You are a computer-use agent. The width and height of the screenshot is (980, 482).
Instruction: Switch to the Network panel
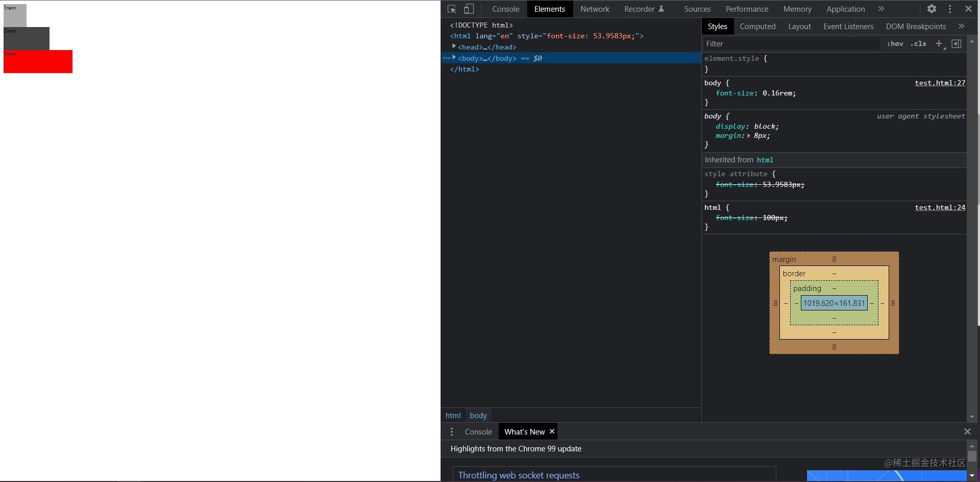pyautogui.click(x=595, y=9)
